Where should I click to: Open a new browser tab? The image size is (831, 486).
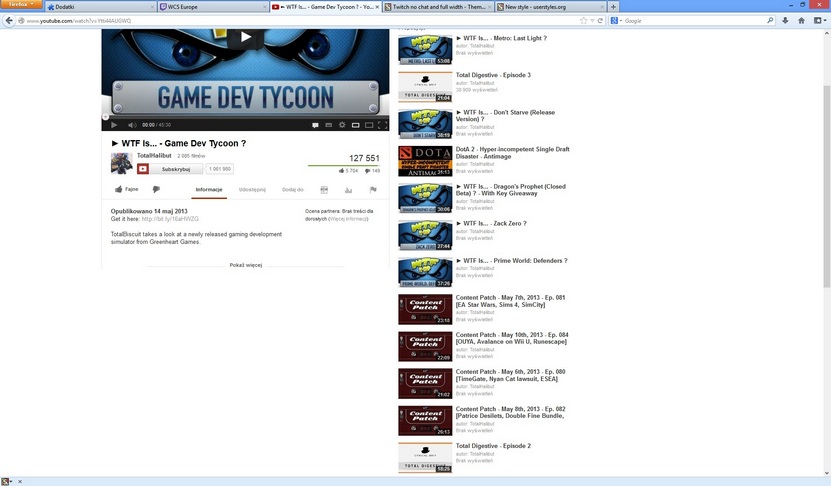pyautogui.click(x=613, y=7)
